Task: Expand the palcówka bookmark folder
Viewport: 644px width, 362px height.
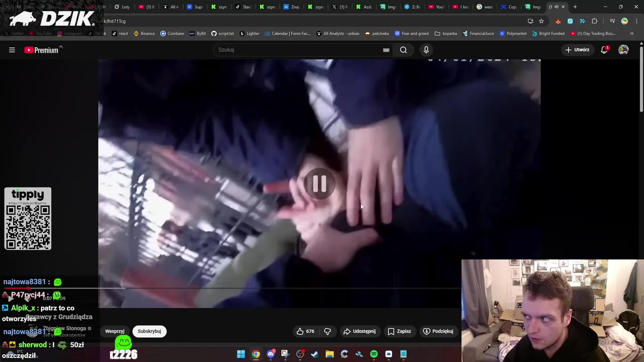Action: pos(377,34)
